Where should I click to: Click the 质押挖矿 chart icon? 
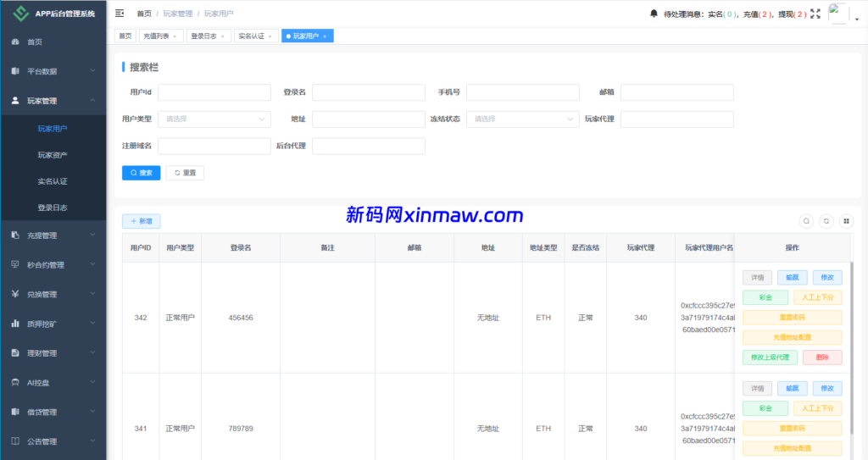click(15, 324)
